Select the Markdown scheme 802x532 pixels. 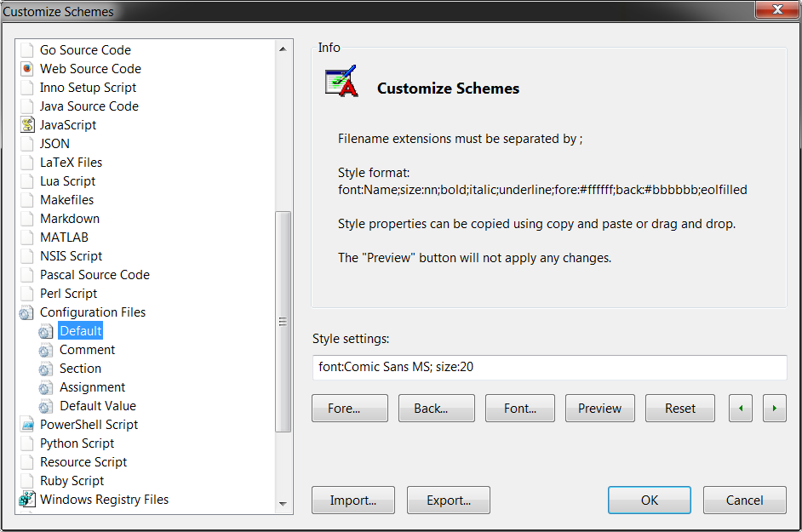[x=70, y=218]
